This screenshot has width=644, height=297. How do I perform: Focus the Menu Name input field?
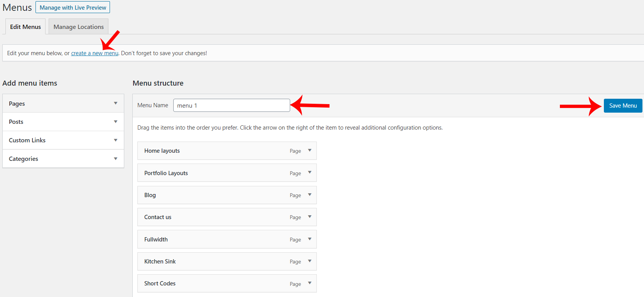point(232,105)
